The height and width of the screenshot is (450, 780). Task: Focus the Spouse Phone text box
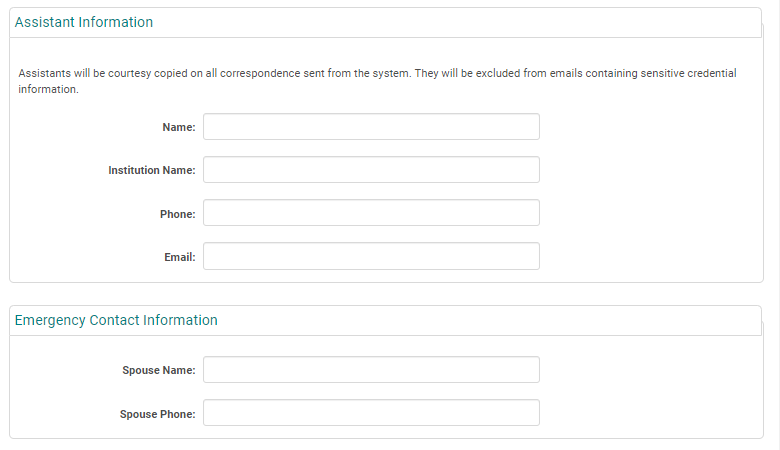371,413
